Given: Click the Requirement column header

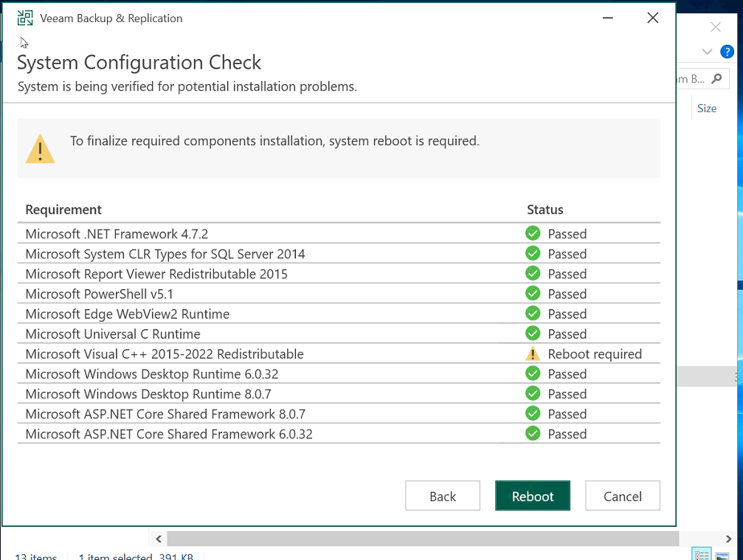Looking at the screenshot, I should pyautogui.click(x=63, y=210).
